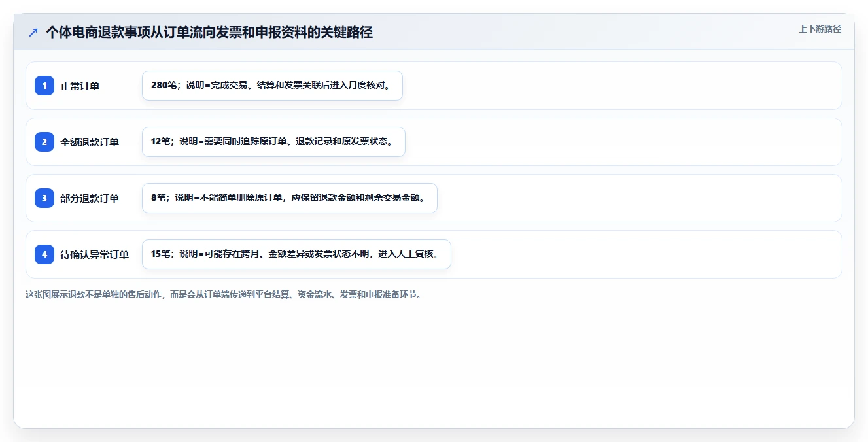
Task: Click the 待确认异常订单 row label
Action: [95, 254]
